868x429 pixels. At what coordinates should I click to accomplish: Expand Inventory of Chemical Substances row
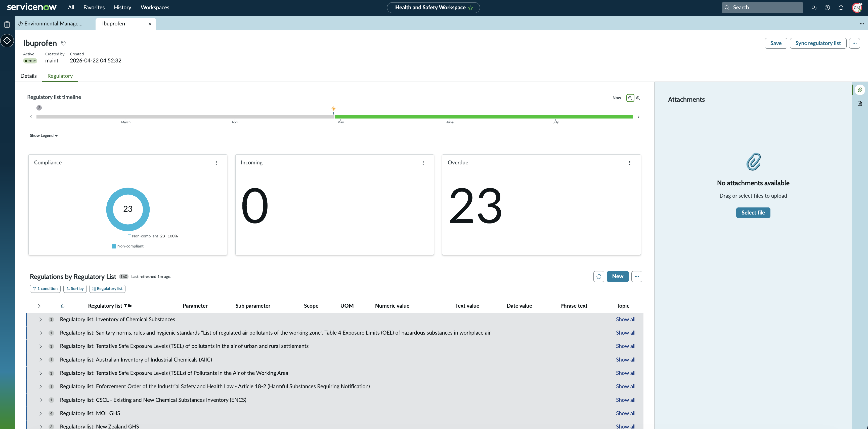click(41, 319)
